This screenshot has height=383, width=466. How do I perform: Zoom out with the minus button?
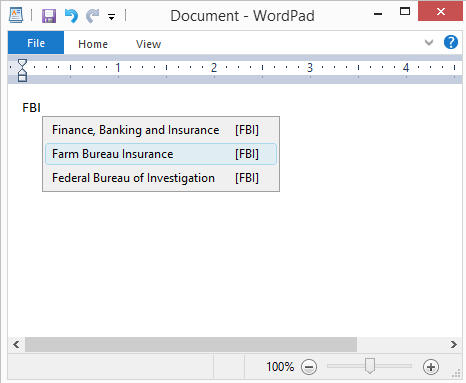[309, 367]
